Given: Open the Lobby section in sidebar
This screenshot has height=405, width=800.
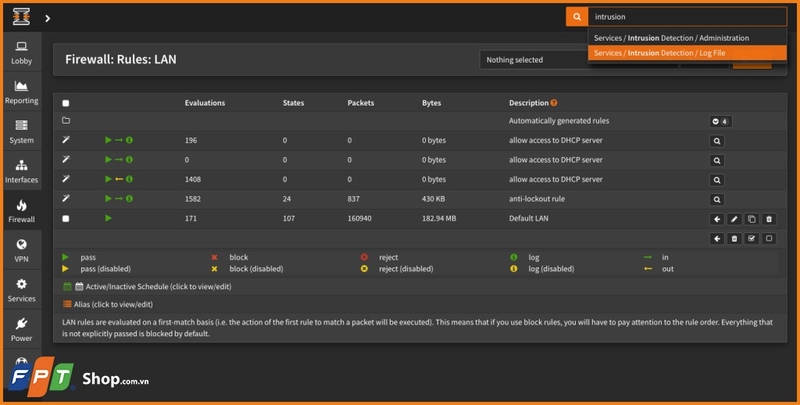Looking at the screenshot, I should [21, 52].
